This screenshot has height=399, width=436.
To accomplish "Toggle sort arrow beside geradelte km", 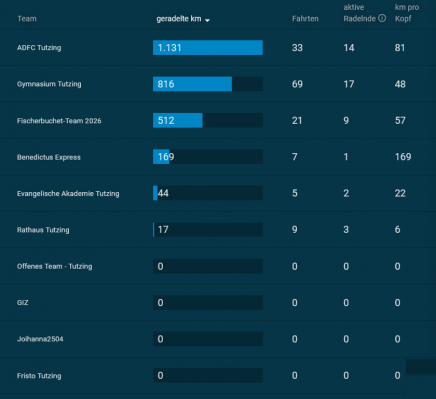I will tap(207, 20).
